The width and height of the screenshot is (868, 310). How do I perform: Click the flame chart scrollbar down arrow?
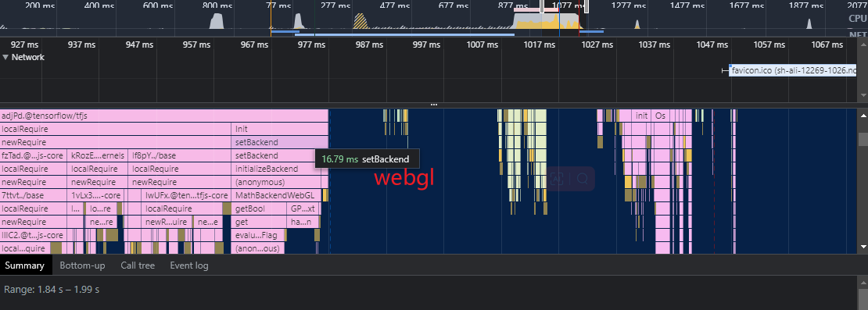coord(863,247)
